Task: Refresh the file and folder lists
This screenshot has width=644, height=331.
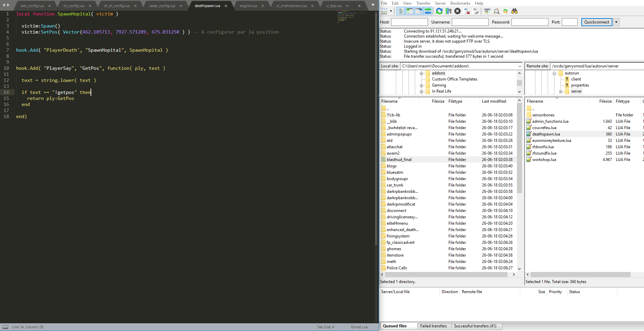Action: tap(439, 11)
